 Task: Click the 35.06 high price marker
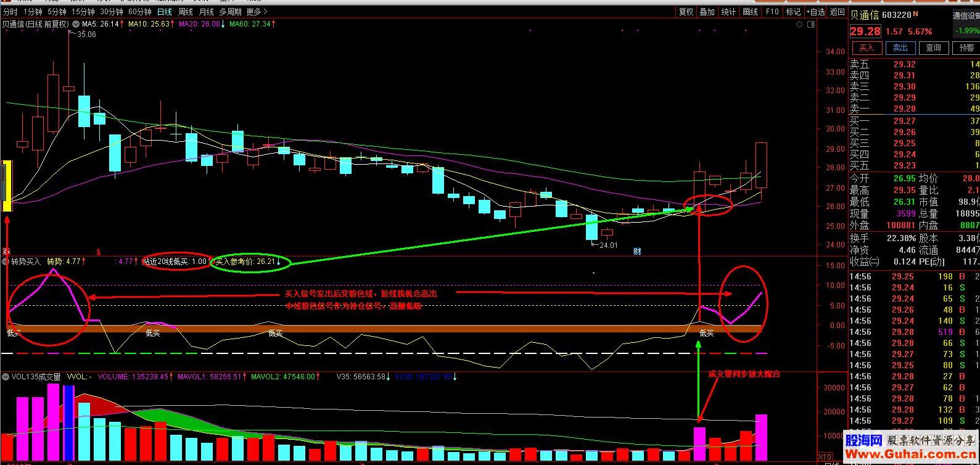[x=86, y=35]
